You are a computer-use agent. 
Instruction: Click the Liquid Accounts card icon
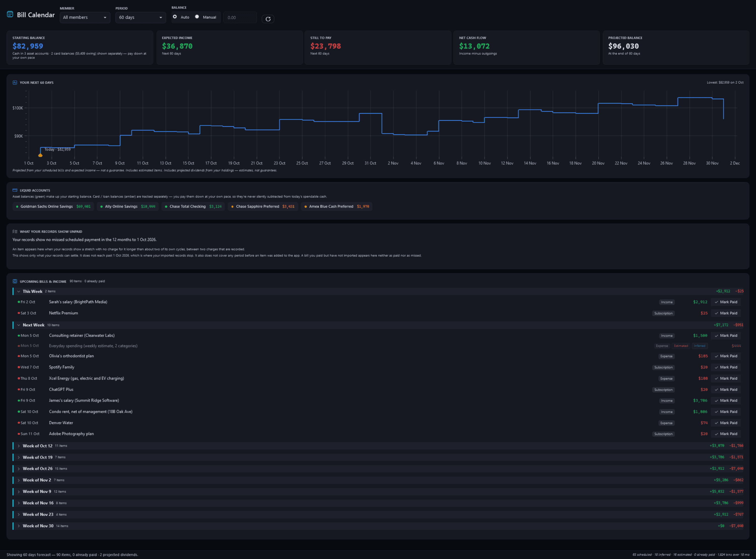pyautogui.click(x=15, y=190)
